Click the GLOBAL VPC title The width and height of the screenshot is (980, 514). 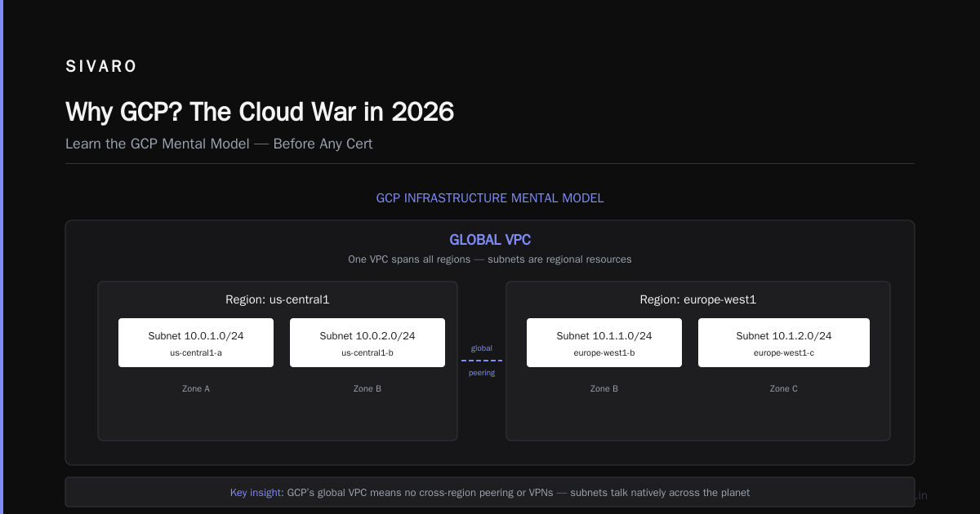point(490,240)
